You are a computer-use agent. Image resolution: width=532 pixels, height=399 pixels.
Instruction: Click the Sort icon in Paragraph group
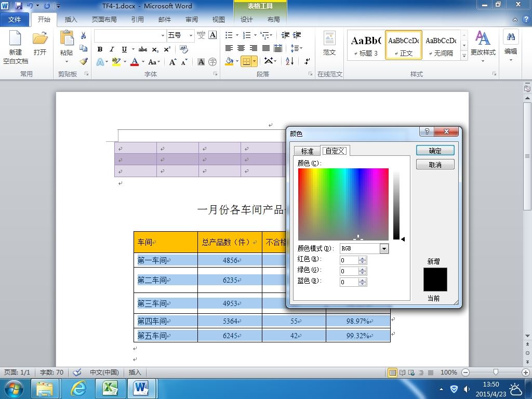coord(289,61)
